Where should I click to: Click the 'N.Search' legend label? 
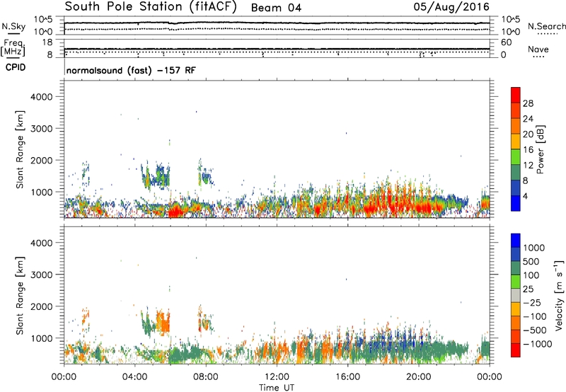coord(546,26)
